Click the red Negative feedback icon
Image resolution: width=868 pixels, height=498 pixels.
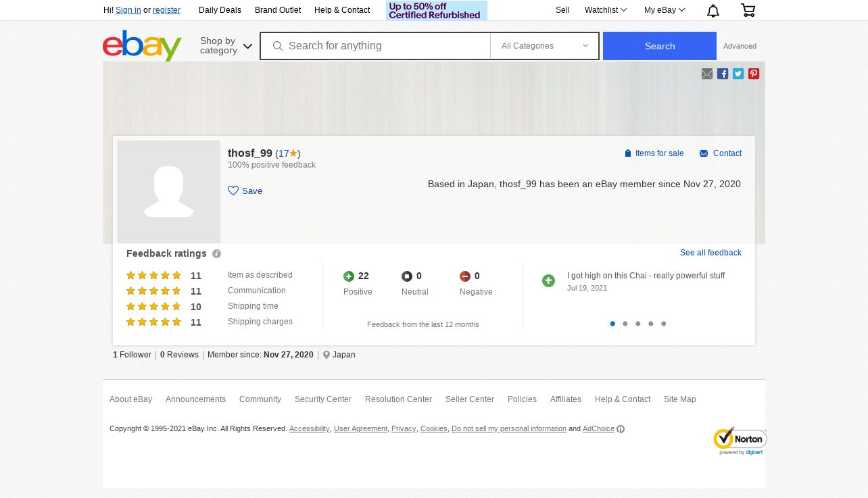[465, 276]
